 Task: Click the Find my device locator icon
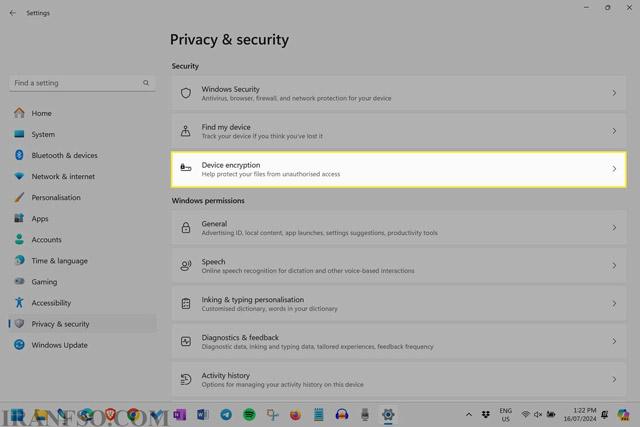pos(186,131)
